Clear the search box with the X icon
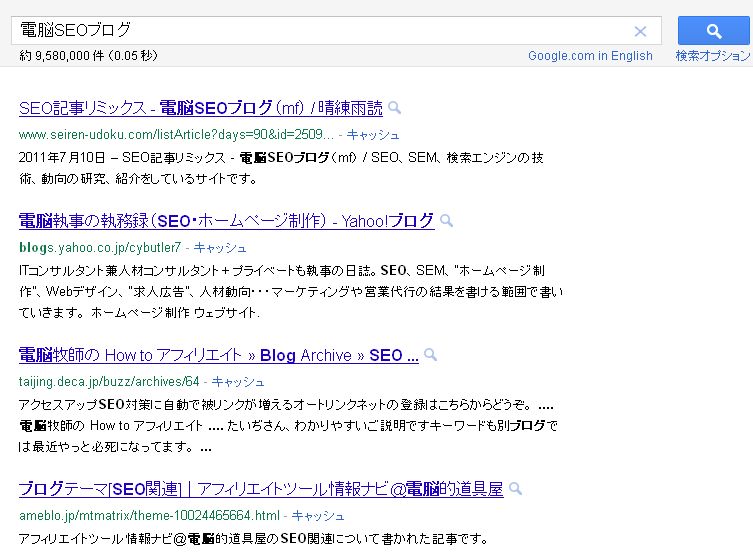The width and height of the screenshot is (753, 555). 640,32
